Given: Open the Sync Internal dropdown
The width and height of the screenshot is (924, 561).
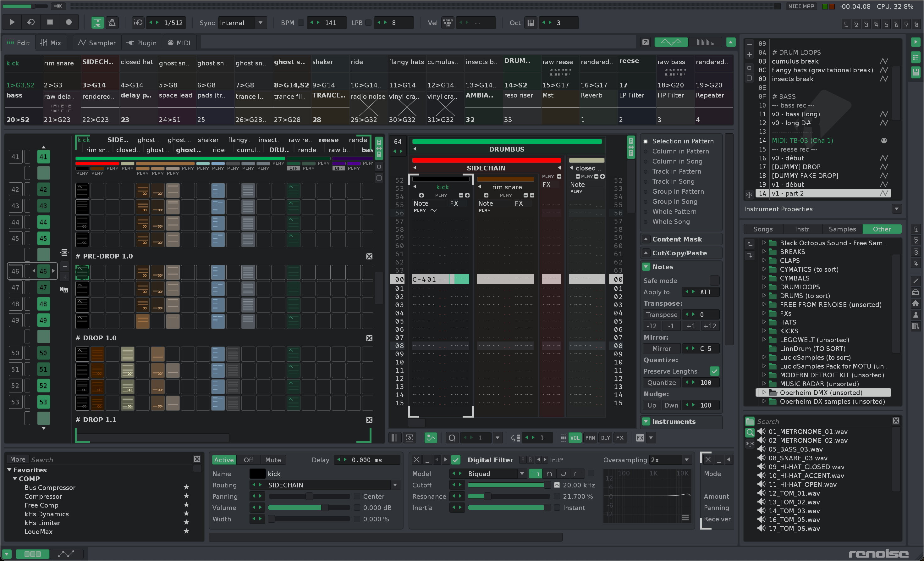Looking at the screenshot, I should tap(261, 23).
